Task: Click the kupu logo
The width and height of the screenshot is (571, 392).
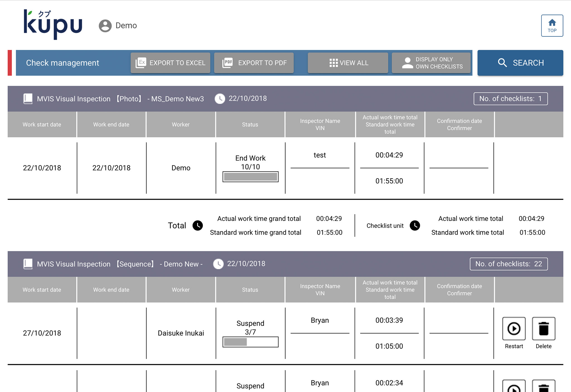Action: pos(53,25)
